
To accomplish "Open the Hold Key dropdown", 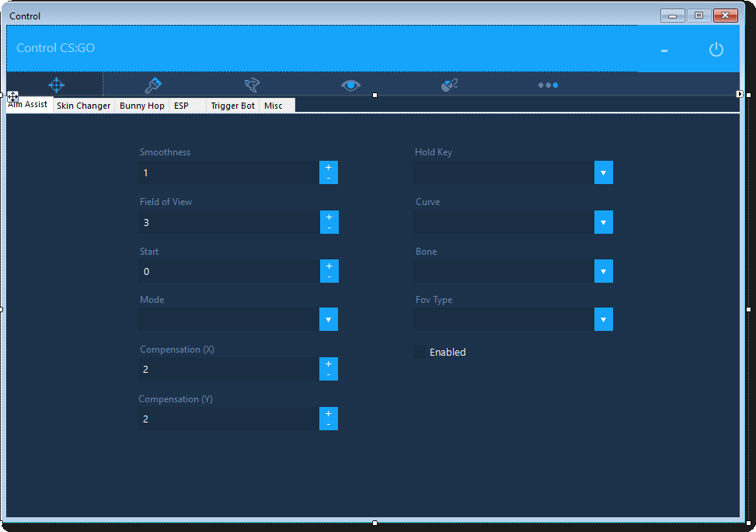I will 604,172.
